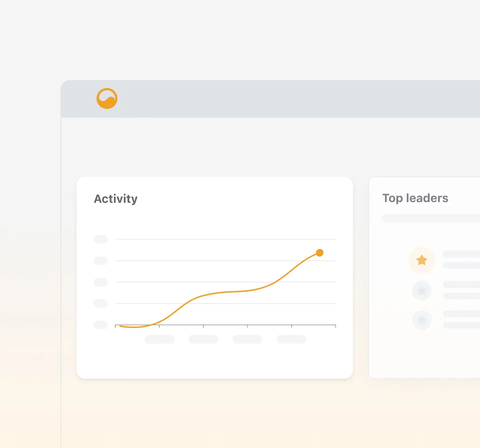Click the Top leaders heading

point(415,198)
